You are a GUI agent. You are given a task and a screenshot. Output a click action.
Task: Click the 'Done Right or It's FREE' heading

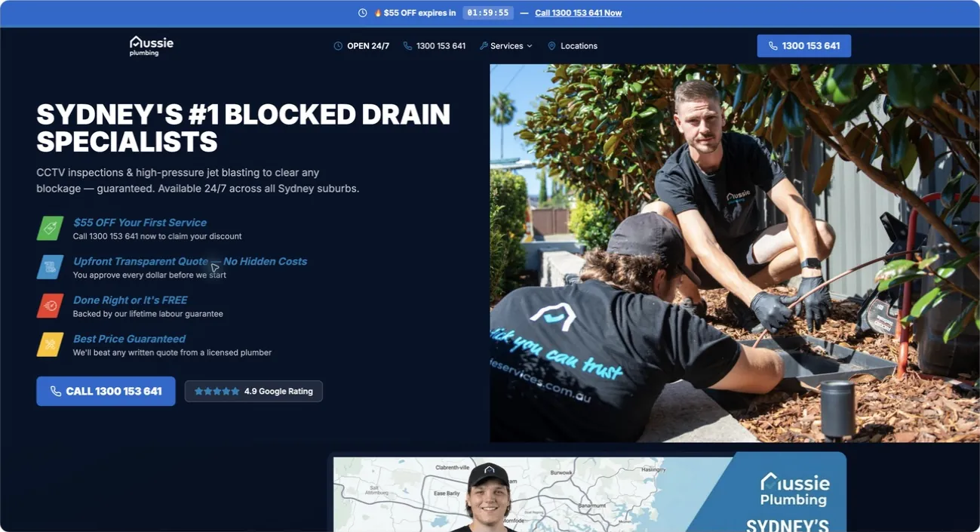(x=130, y=300)
